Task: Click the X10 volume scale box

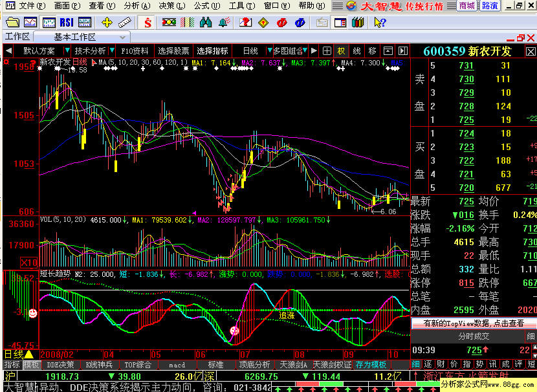Action: [x=29, y=263]
